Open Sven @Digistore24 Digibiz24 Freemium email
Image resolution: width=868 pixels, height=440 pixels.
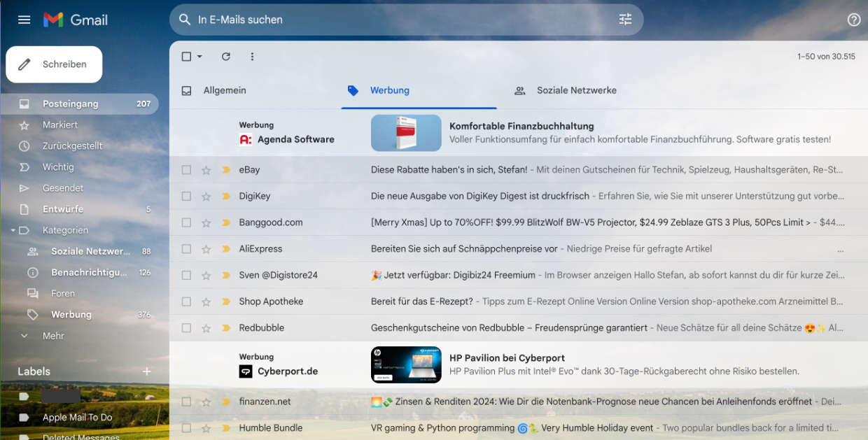[x=518, y=275]
